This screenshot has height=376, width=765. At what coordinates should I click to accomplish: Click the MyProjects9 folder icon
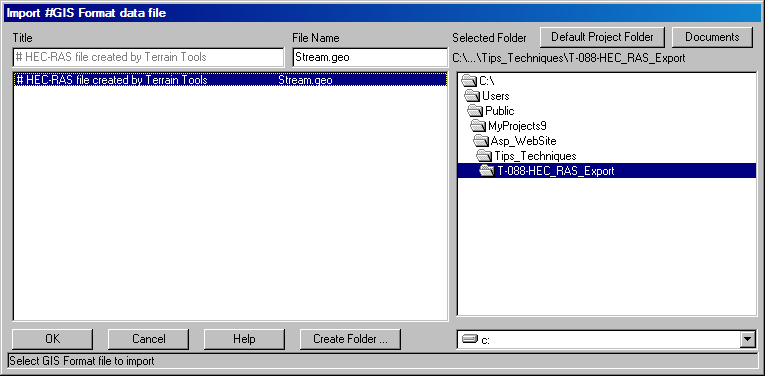[478, 126]
